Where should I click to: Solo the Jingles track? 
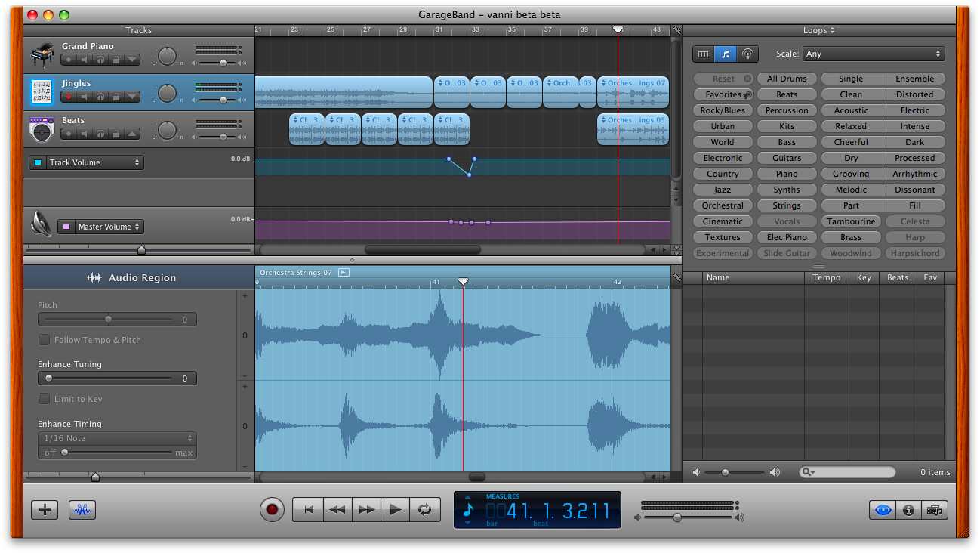pos(100,97)
